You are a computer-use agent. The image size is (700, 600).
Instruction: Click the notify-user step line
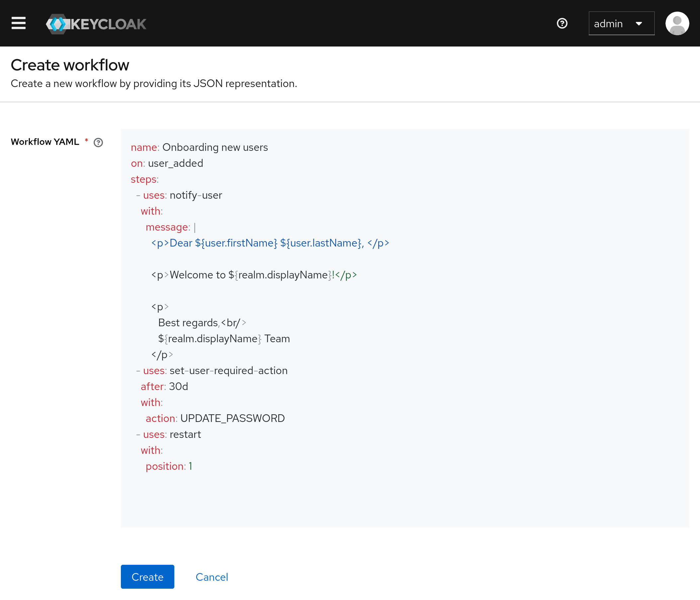179,195
